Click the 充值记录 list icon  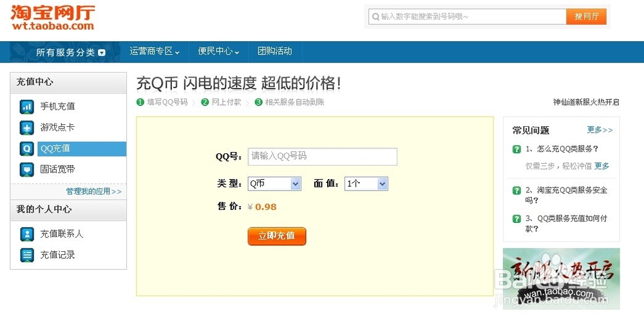(27, 255)
